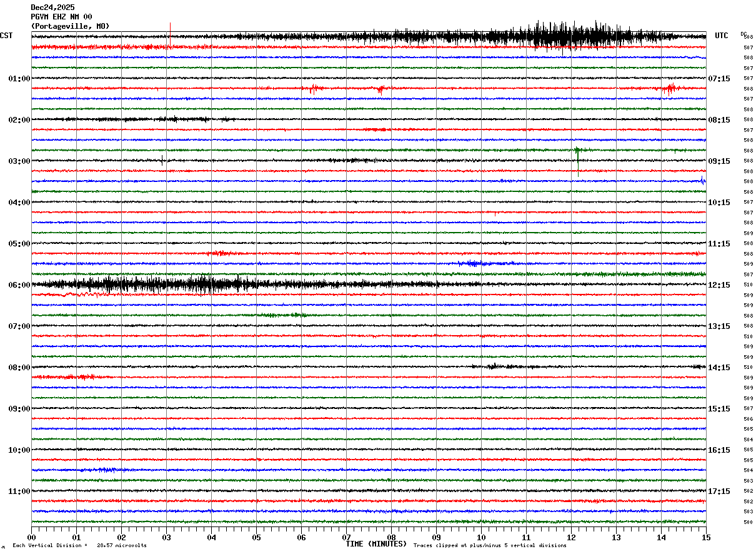Select the 01:00 CST hour label
This screenshot has height=554, width=756.
[19, 79]
